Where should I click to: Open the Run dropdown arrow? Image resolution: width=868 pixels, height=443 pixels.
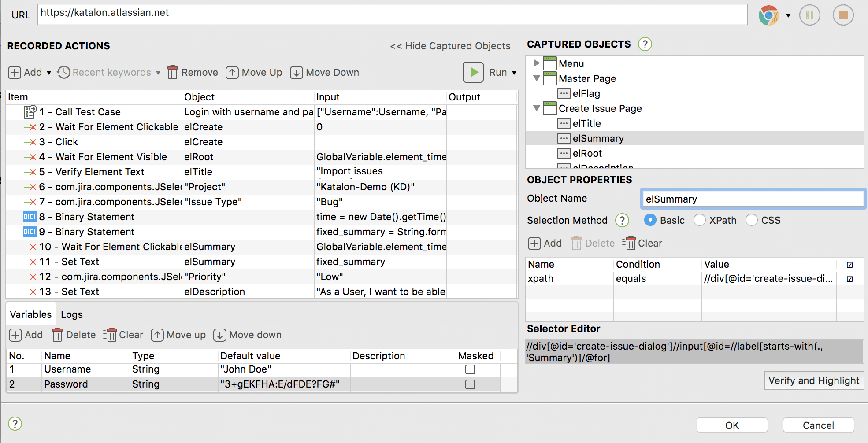point(515,72)
